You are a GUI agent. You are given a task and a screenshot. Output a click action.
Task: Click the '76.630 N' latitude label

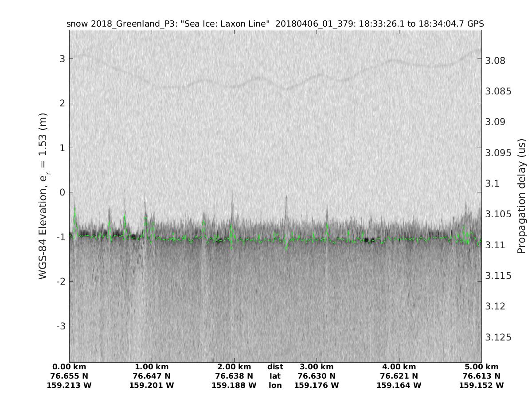pyautogui.click(x=317, y=376)
